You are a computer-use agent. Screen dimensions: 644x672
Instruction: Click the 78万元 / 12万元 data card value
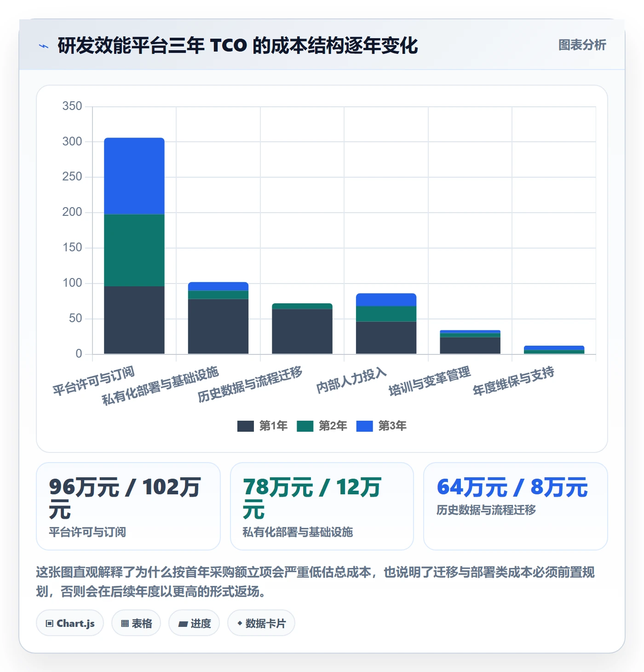(312, 498)
